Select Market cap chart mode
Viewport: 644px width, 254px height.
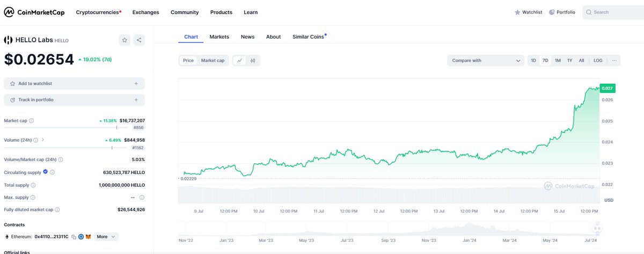coord(213,61)
